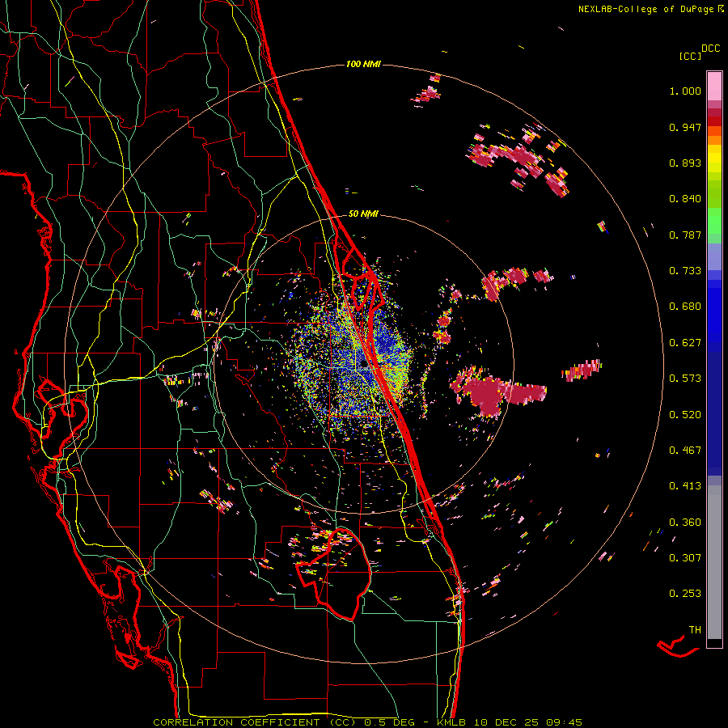728x728 pixels.
Task: Pick the light pink top color-bar segment
Action: [714, 86]
